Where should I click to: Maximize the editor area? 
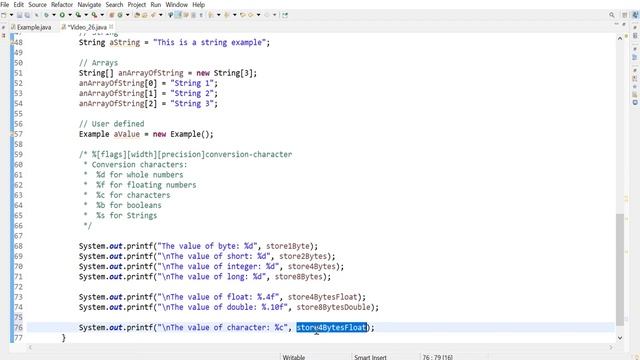pyautogui.click(x=624, y=24)
